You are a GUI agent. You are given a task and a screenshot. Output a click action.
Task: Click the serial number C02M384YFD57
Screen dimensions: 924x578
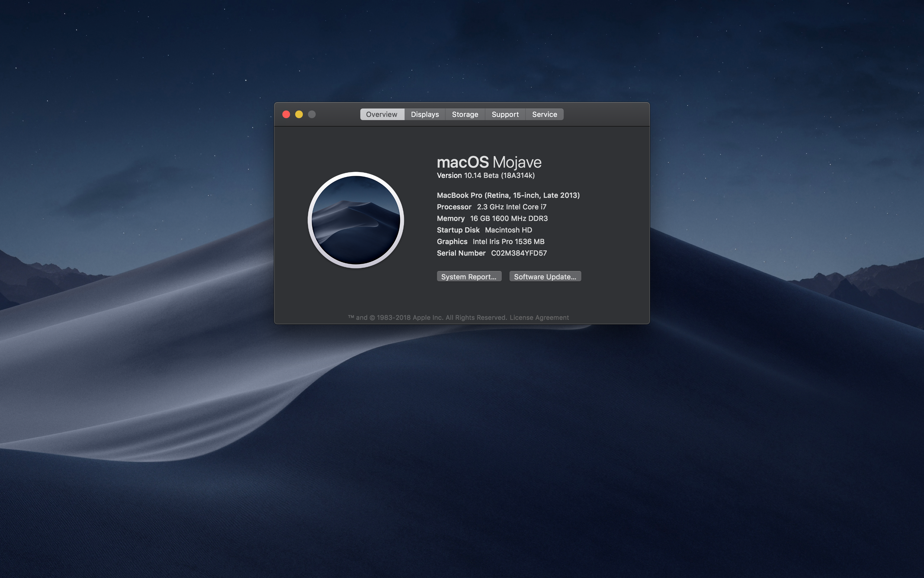[519, 253]
